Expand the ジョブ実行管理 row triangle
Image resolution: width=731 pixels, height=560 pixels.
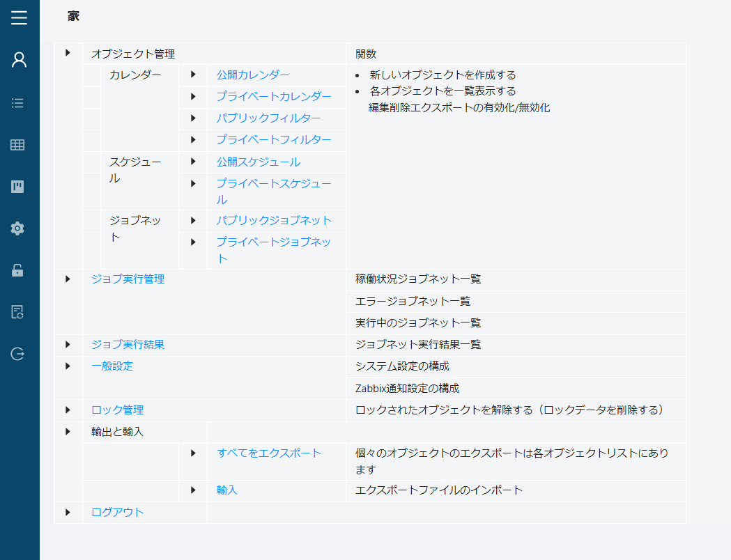[68, 279]
